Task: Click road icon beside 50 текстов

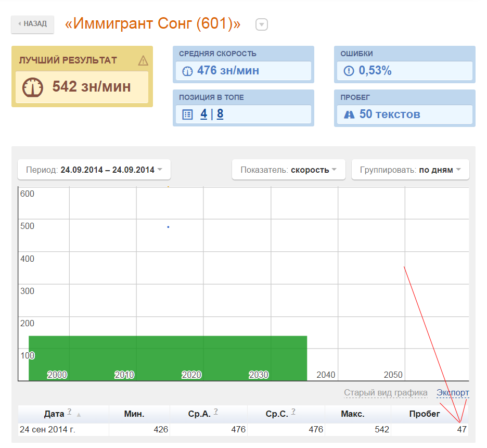Action: click(x=349, y=114)
